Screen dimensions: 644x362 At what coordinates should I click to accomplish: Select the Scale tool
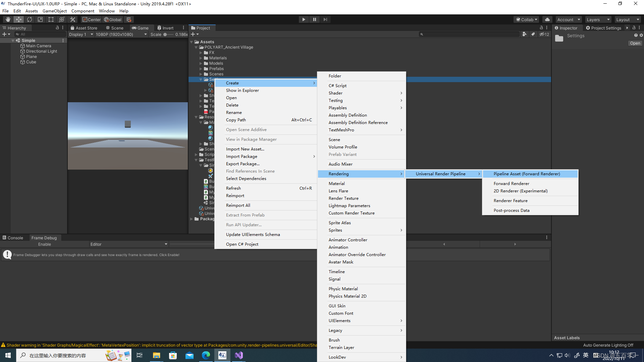tap(40, 19)
